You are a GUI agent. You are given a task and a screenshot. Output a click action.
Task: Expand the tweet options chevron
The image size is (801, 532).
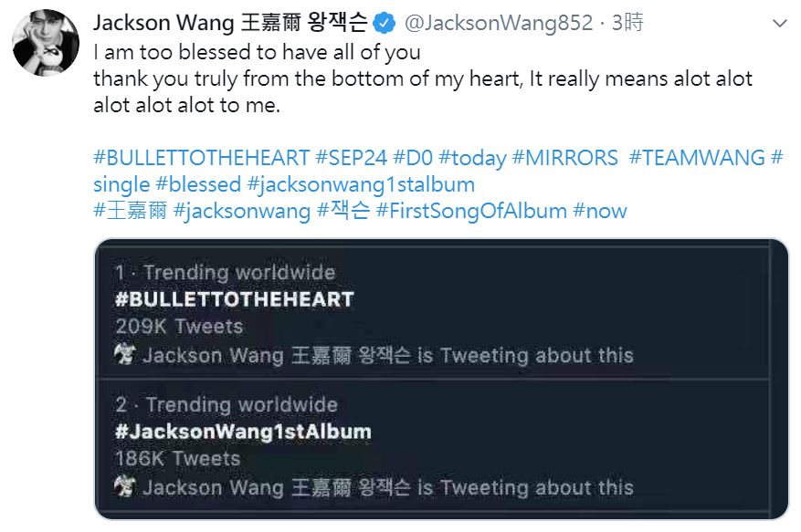coord(780,23)
